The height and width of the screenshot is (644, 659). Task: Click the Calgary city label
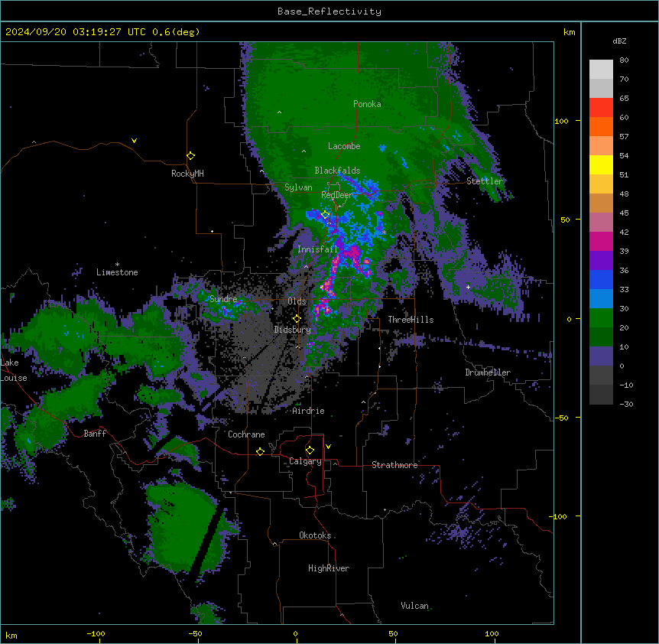(305, 461)
